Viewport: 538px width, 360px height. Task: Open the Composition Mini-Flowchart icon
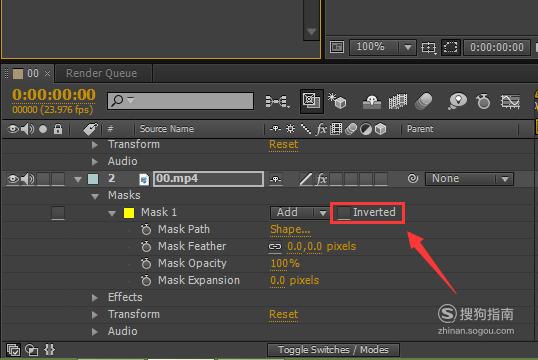277,102
